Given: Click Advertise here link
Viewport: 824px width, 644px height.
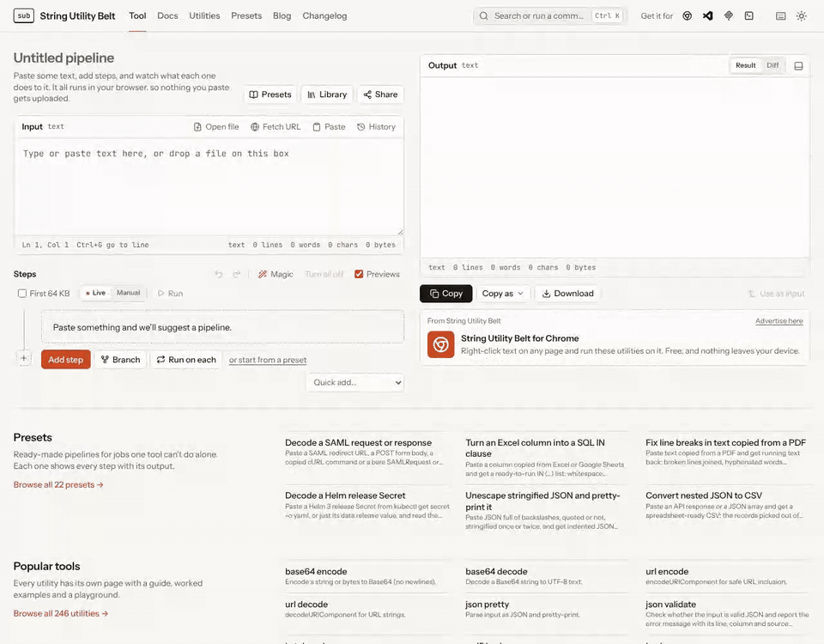Looking at the screenshot, I should pyautogui.click(x=779, y=320).
